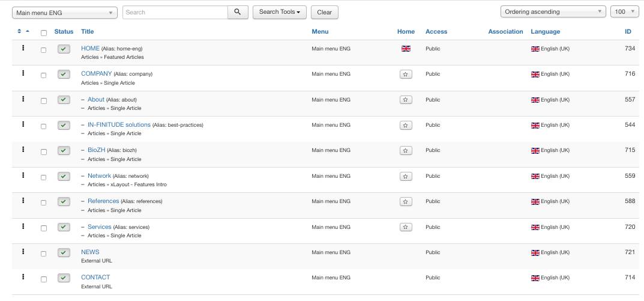644x301 pixels.
Task: Tick the checkbox for About row
Action: point(43,101)
